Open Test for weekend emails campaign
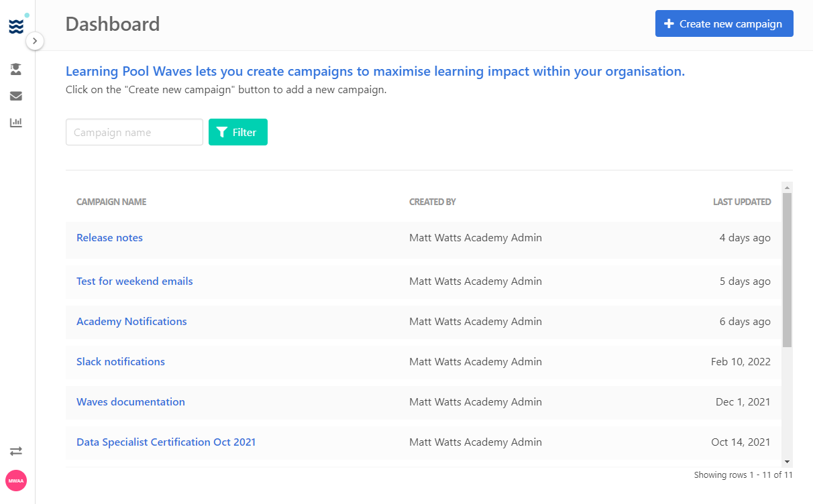This screenshot has width=813, height=504. pos(135,281)
